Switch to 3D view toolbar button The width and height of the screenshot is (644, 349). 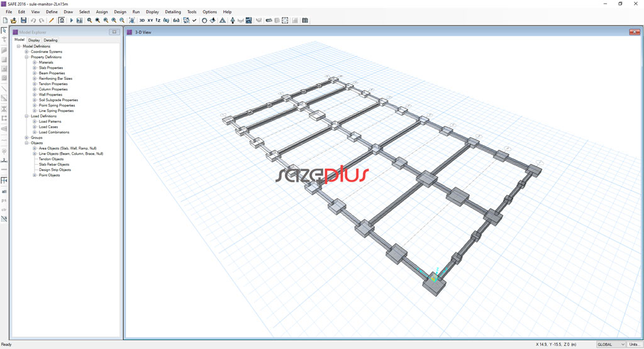tap(142, 20)
